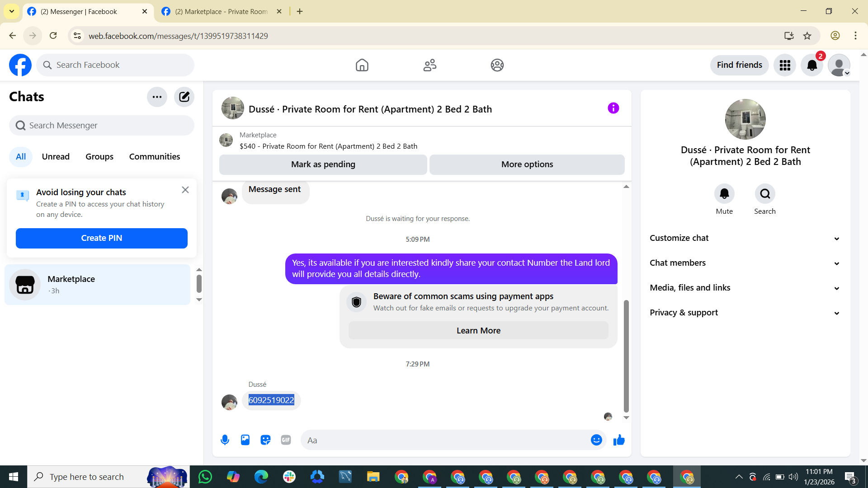Image resolution: width=868 pixels, height=488 pixels.
Task: Click the conversation vertical scrollbar
Action: click(x=626, y=356)
